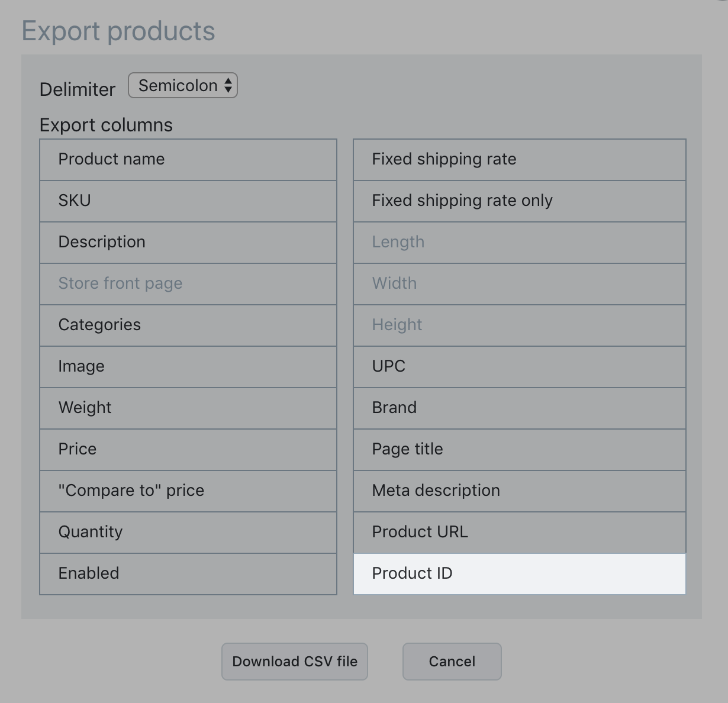This screenshot has height=703, width=728.
Task: Toggle the "Compare to" price column
Action: point(188,491)
